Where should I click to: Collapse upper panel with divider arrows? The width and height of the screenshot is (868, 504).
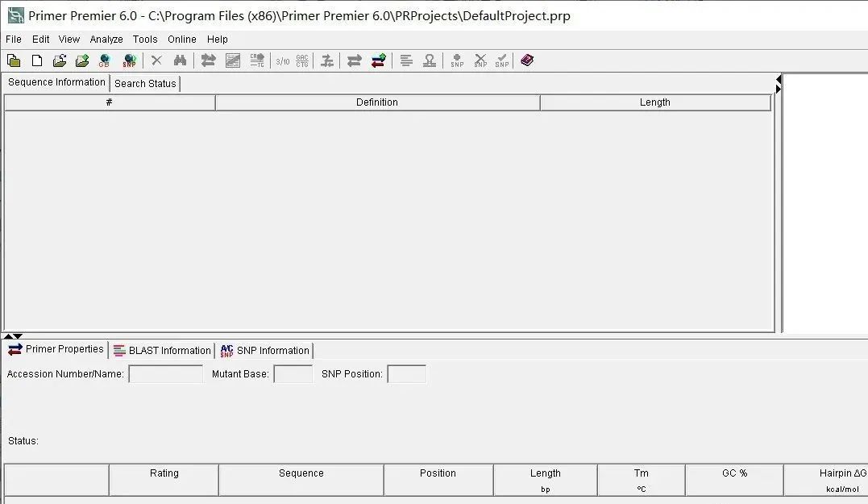tap(8, 336)
